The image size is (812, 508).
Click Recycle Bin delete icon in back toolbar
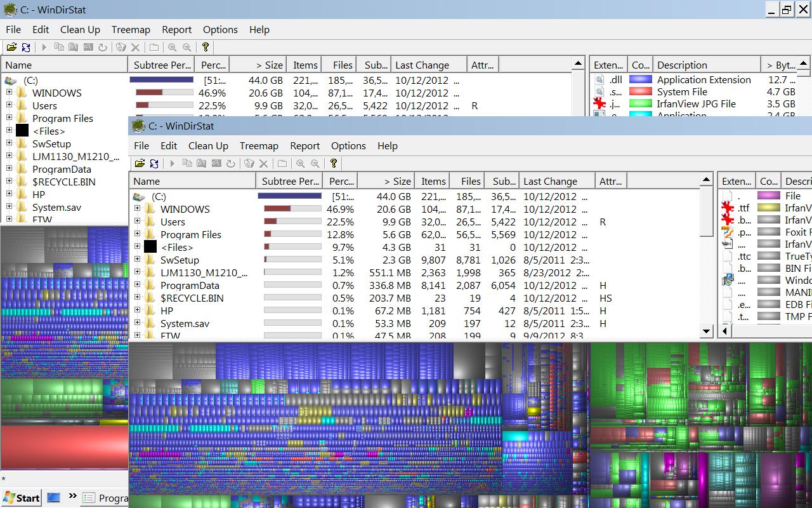coord(121,47)
